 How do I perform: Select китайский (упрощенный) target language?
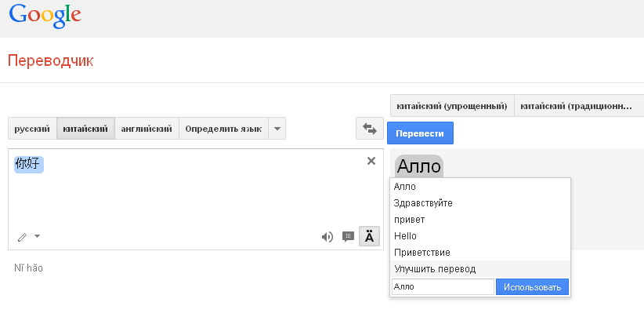[x=452, y=106]
